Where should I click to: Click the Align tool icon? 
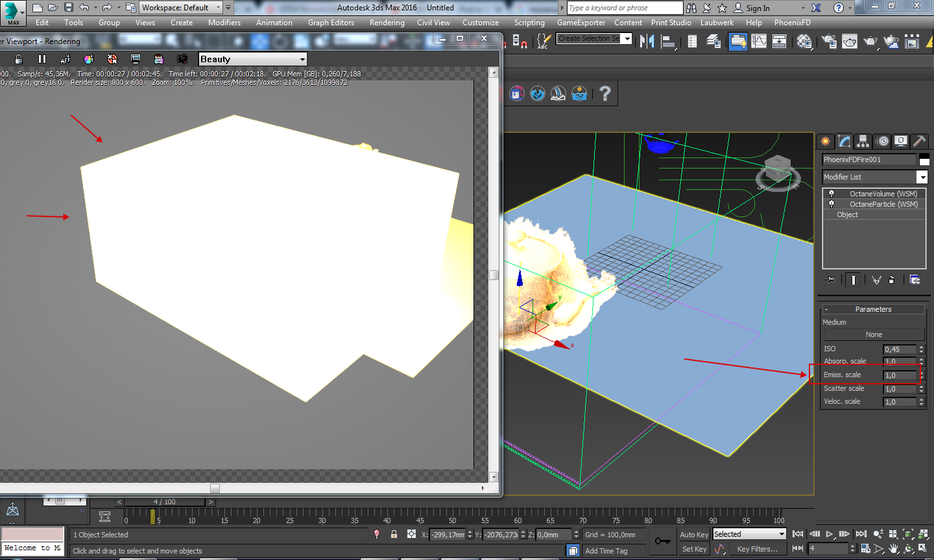coord(668,41)
